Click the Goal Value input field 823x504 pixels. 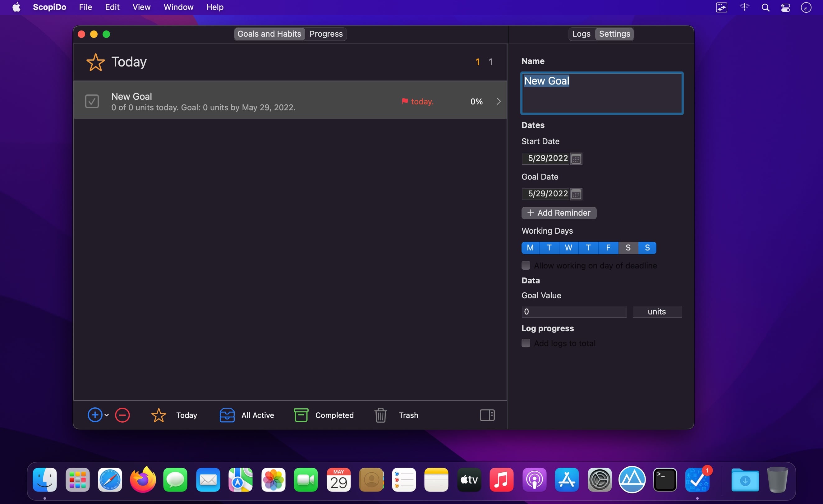(573, 311)
